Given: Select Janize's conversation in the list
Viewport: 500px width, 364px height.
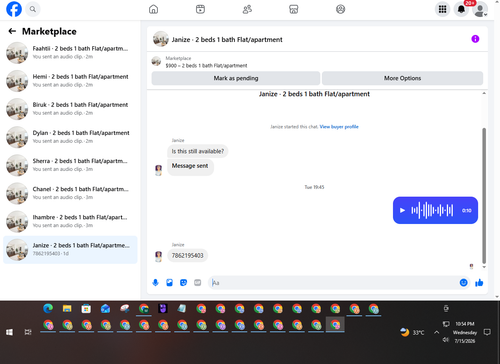Looking at the screenshot, I should (70, 250).
